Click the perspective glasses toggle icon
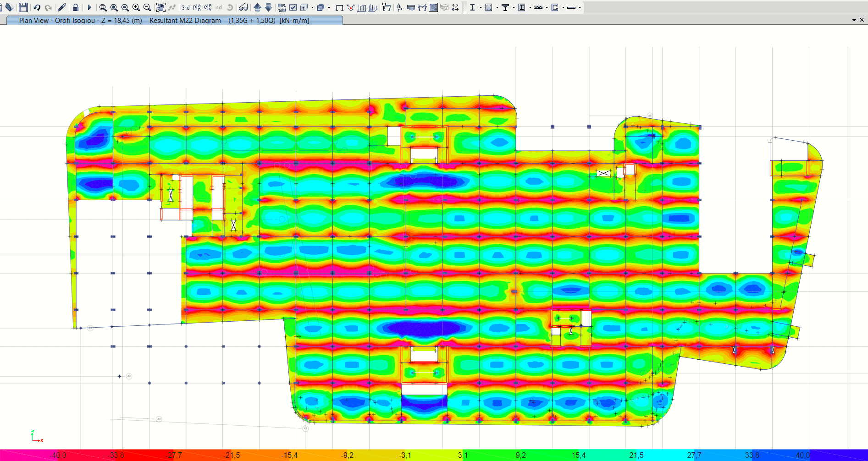This screenshot has width=868, height=461. [x=243, y=7]
